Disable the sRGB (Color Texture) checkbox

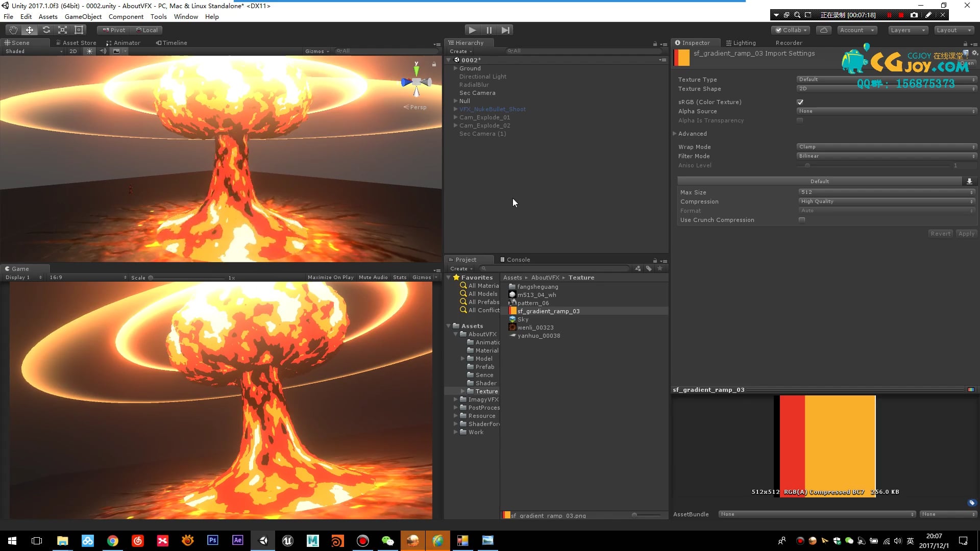point(800,102)
